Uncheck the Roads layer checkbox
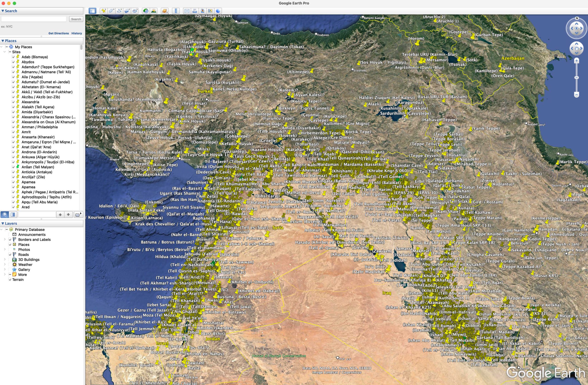This screenshot has width=588, height=385. 10,254
